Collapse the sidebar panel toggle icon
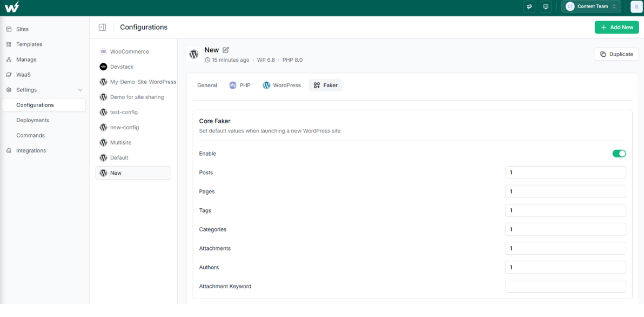644x317 pixels. coord(102,27)
